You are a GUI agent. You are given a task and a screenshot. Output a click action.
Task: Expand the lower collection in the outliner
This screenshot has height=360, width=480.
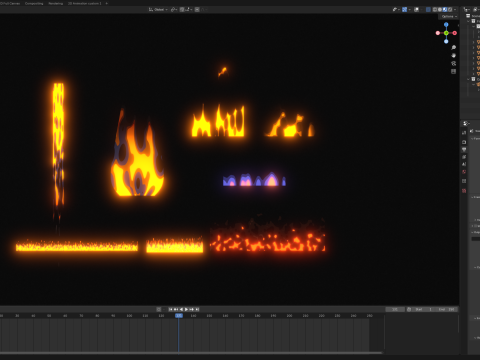(x=468, y=79)
